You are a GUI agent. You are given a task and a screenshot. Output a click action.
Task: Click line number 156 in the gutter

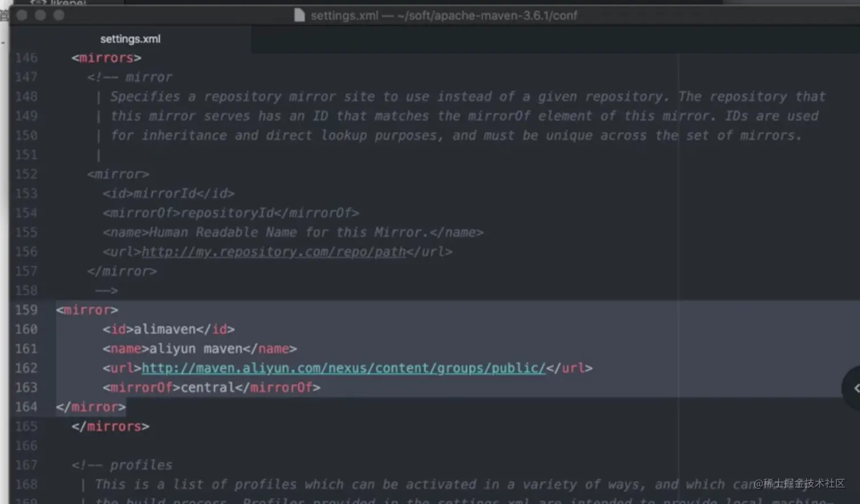click(26, 251)
